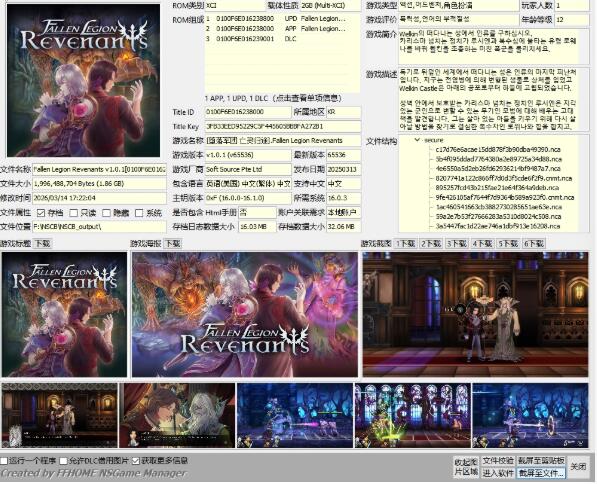The width and height of the screenshot is (597, 484).
Task: Open the last small screenshot in bottom row
Action: coord(530,415)
